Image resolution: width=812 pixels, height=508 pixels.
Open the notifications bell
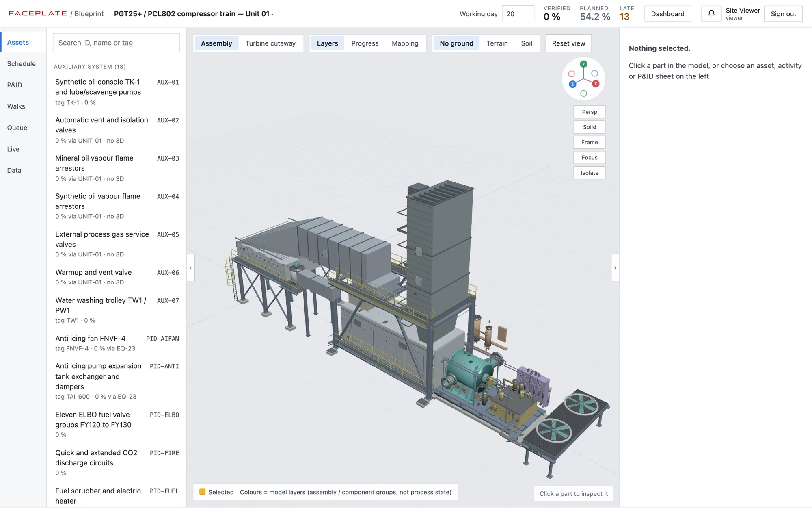click(x=711, y=14)
